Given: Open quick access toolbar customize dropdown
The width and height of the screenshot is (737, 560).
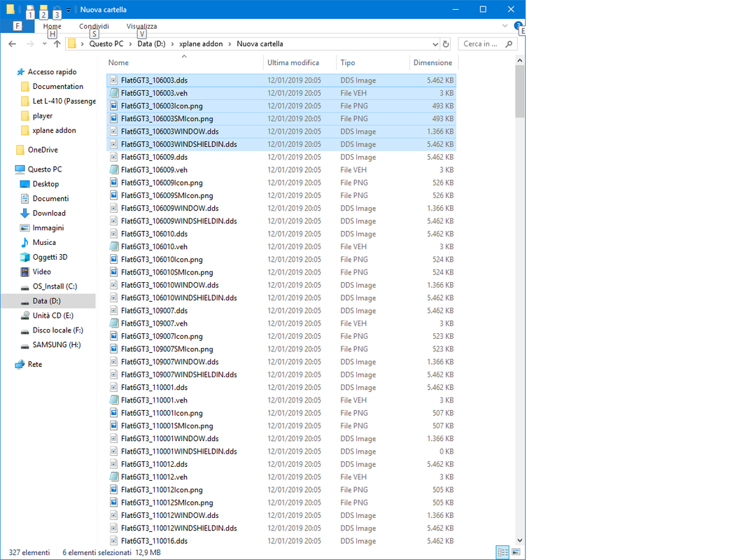Looking at the screenshot, I should point(68,10).
